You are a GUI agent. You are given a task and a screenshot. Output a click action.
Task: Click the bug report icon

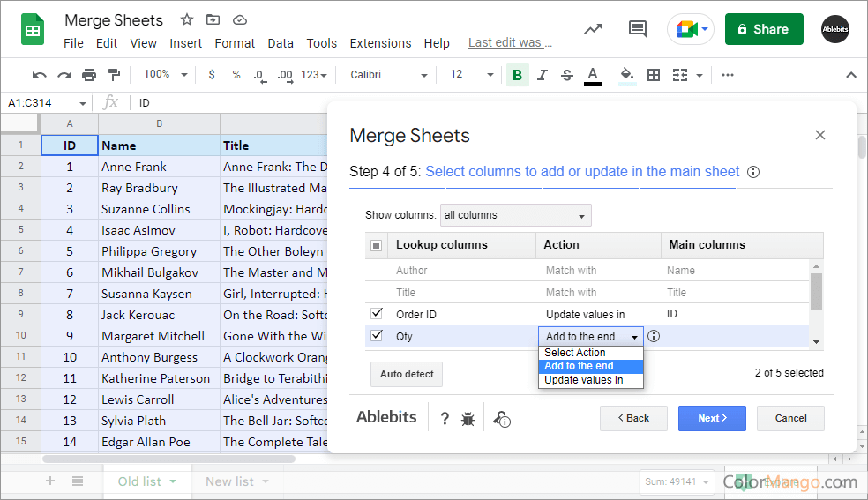468,419
